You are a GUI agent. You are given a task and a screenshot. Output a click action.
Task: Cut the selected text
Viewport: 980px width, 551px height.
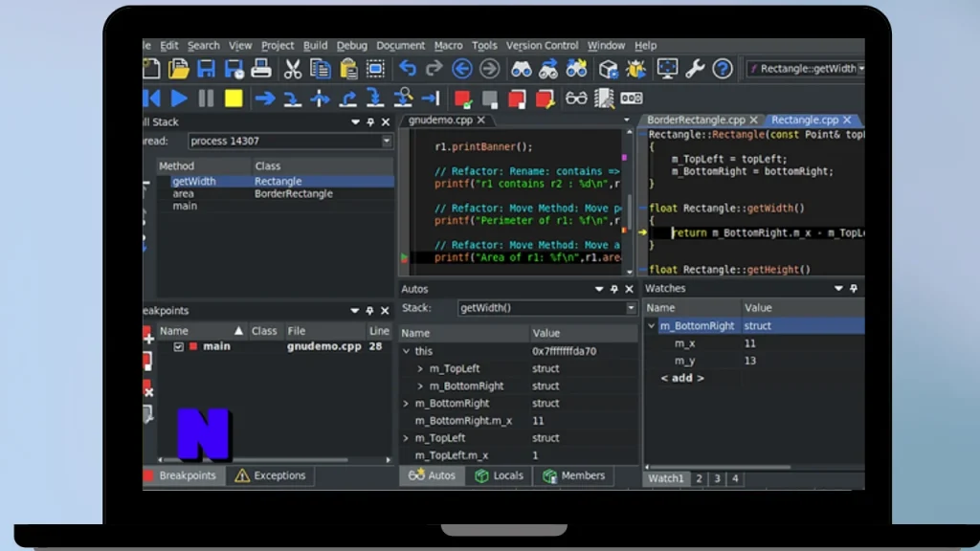(292, 69)
